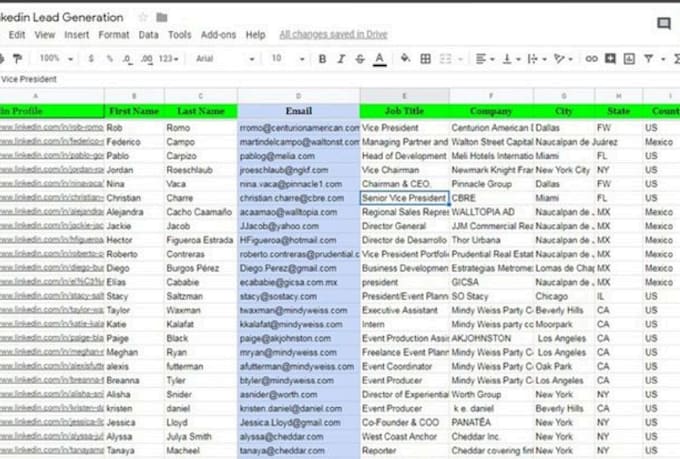Select the Email header cell
Image resolution: width=680 pixels, height=459 pixels.
298,111
